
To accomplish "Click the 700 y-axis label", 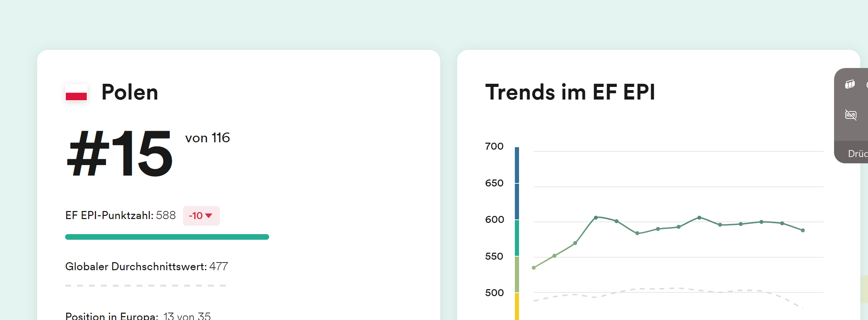I will tap(494, 146).
